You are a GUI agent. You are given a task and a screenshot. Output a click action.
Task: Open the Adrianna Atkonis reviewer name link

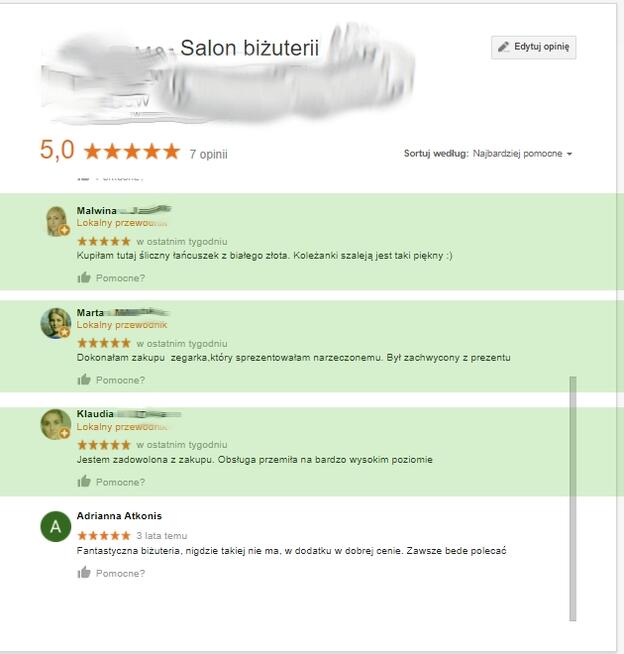coord(119,516)
